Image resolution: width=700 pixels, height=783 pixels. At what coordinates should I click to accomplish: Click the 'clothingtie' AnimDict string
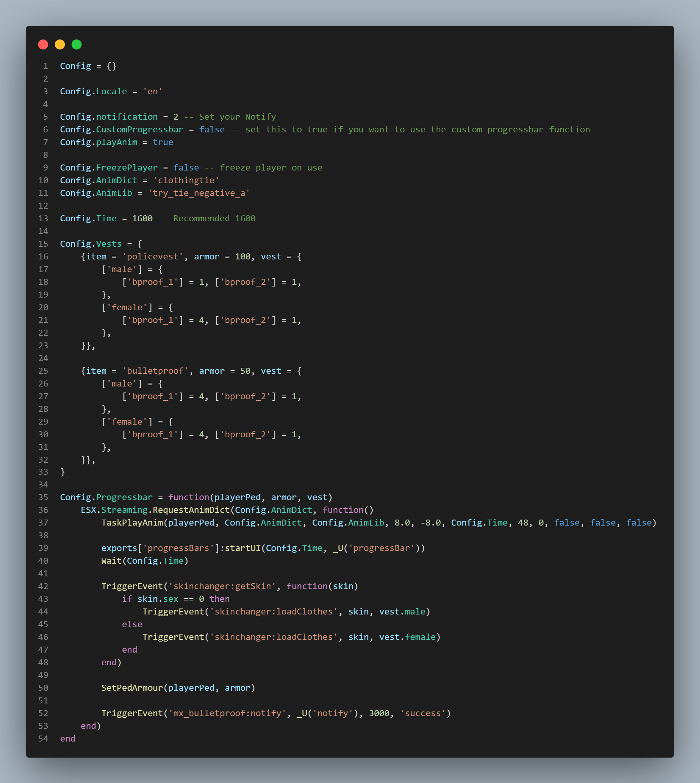(x=186, y=180)
